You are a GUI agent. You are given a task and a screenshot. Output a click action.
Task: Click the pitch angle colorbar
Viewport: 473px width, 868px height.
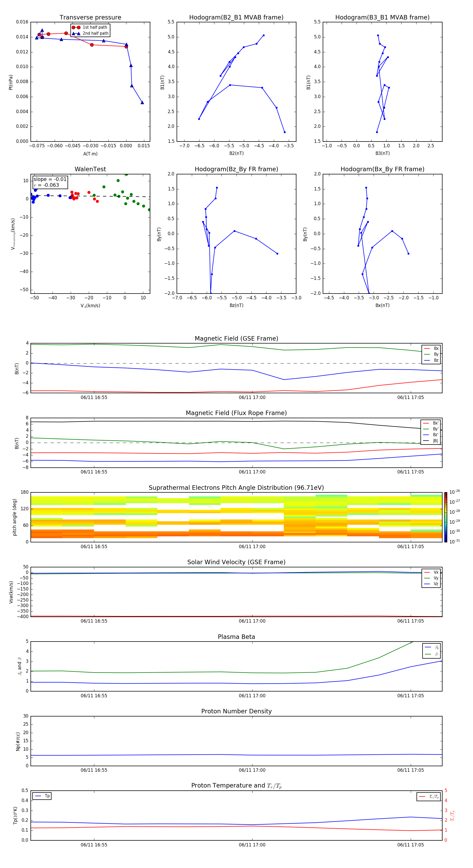(446, 517)
